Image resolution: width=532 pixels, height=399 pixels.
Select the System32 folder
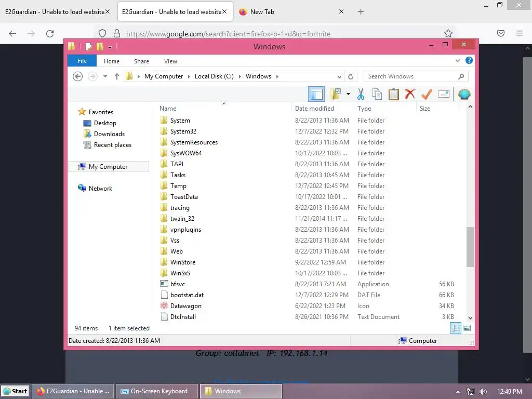pyautogui.click(x=183, y=131)
